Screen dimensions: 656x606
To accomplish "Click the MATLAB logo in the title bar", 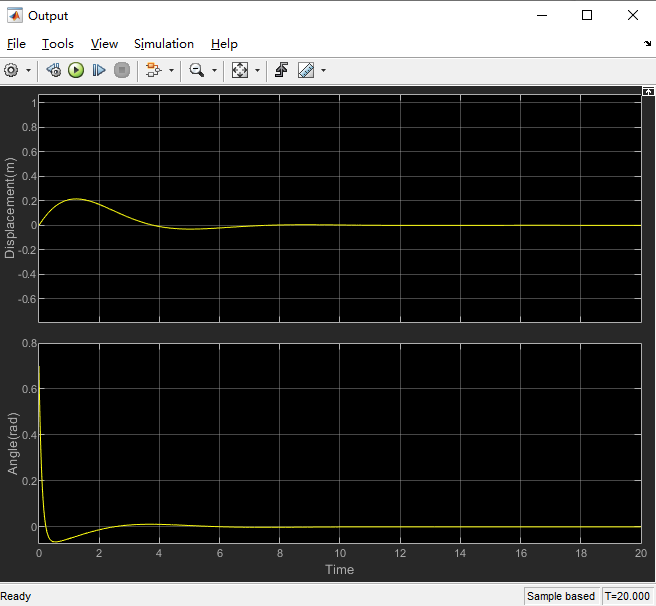I will tap(15, 15).
